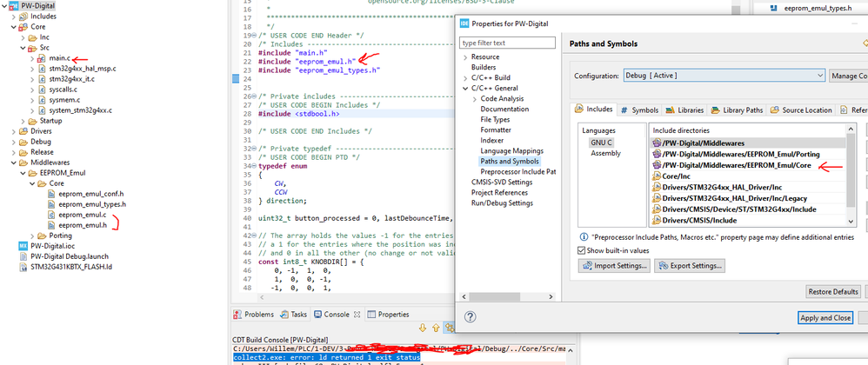Switch to the Library Paths tab

(737, 110)
